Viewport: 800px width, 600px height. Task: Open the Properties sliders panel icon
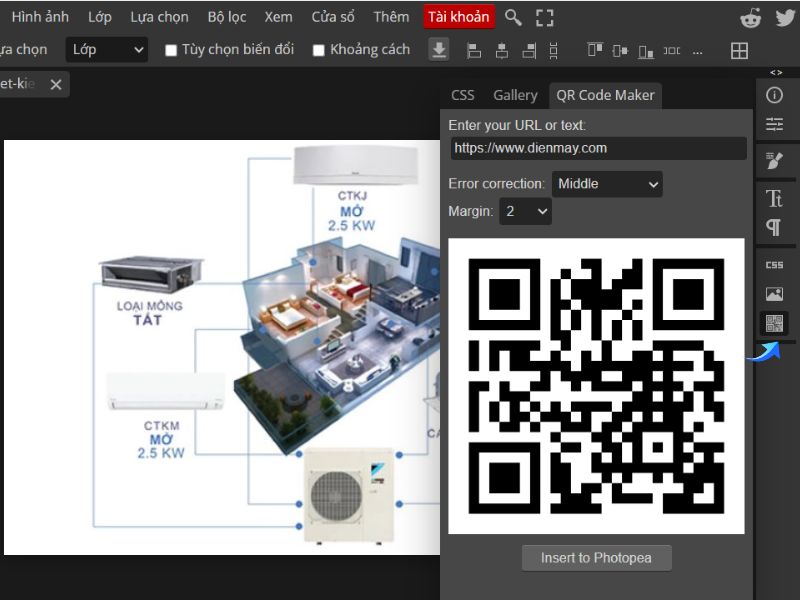pyautogui.click(x=774, y=124)
